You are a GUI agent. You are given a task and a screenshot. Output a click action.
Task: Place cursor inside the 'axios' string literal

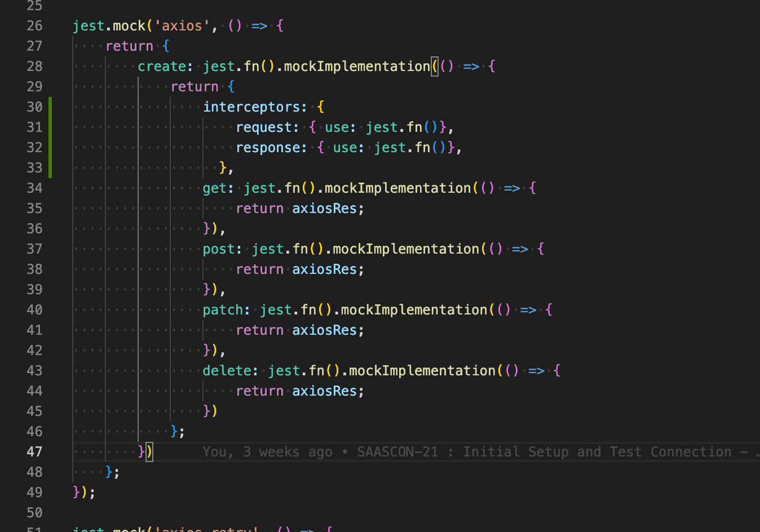pos(180,25)
